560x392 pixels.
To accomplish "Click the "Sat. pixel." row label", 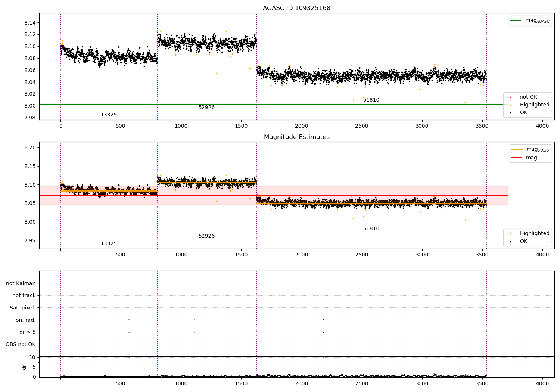I will pos(22,308).
